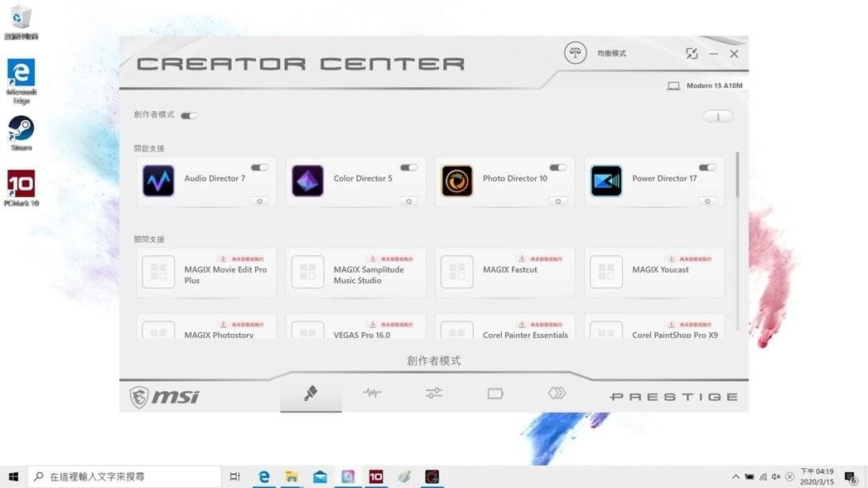
Task: Click the Color Director 5 app icon
Action: (308, 181)
